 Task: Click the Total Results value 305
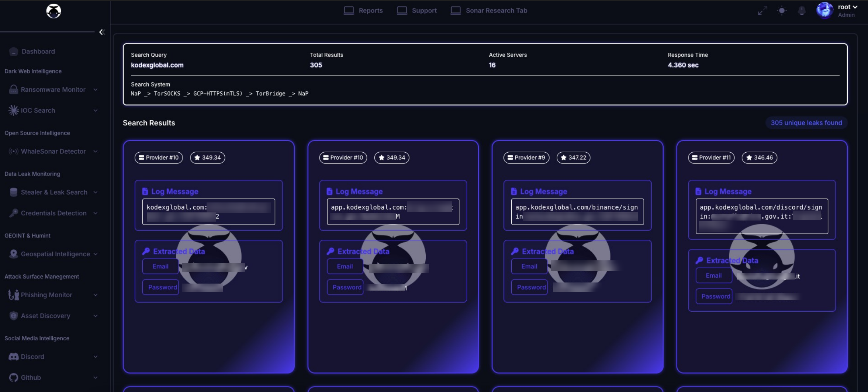tap(316, 65)
